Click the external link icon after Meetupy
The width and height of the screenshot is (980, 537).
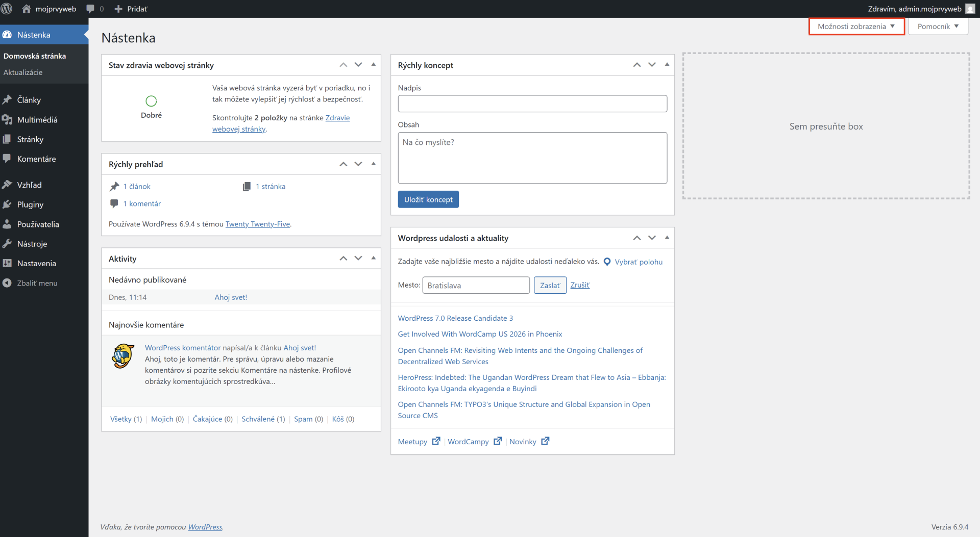(x=436, y=441)
